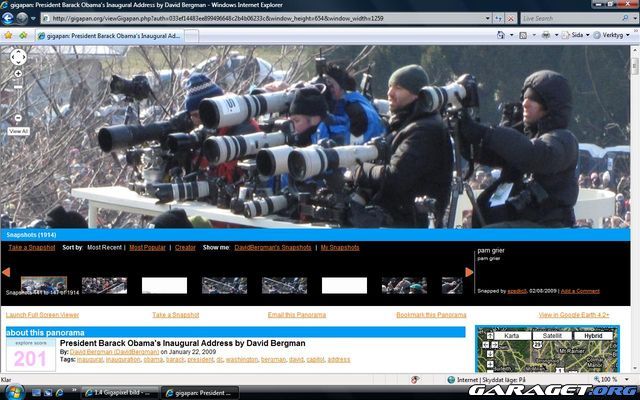This screenshot has width=640, height=400.
Task: Select the gigapan browser tab
Action: tap(112, 35)
